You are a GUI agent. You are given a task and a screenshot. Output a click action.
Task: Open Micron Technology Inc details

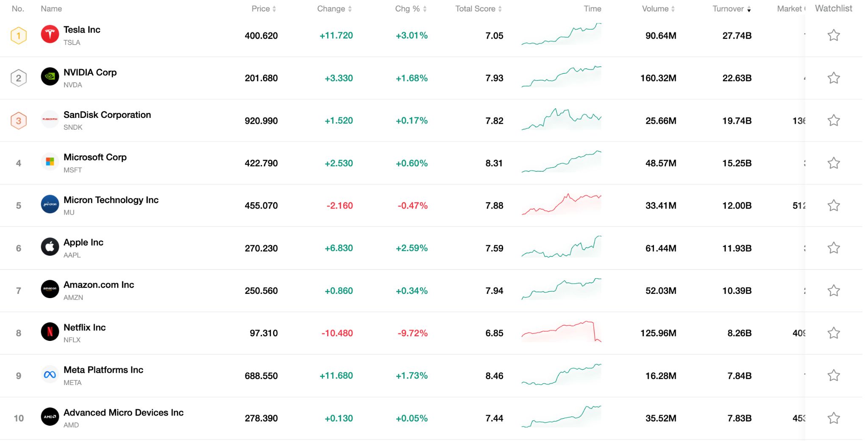pos(111,200)
